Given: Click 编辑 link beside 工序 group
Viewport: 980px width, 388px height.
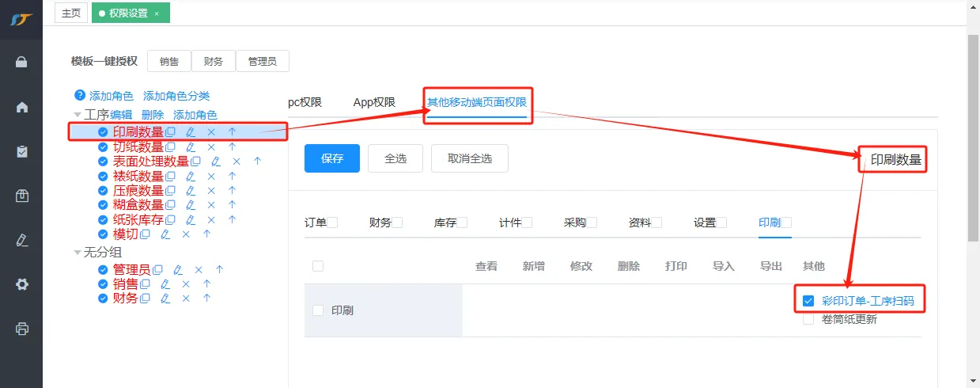Looking at the screenshot, I should point(121,115).
